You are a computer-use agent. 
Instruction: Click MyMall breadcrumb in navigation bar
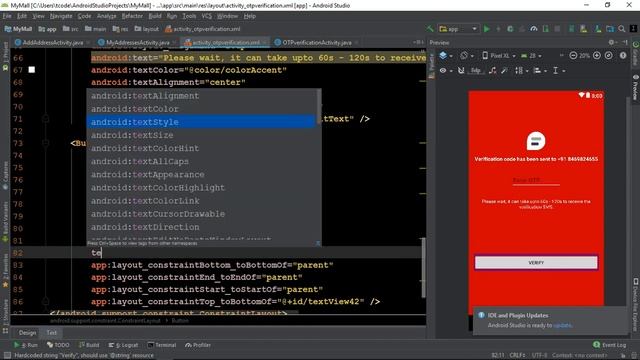(18, 29)
